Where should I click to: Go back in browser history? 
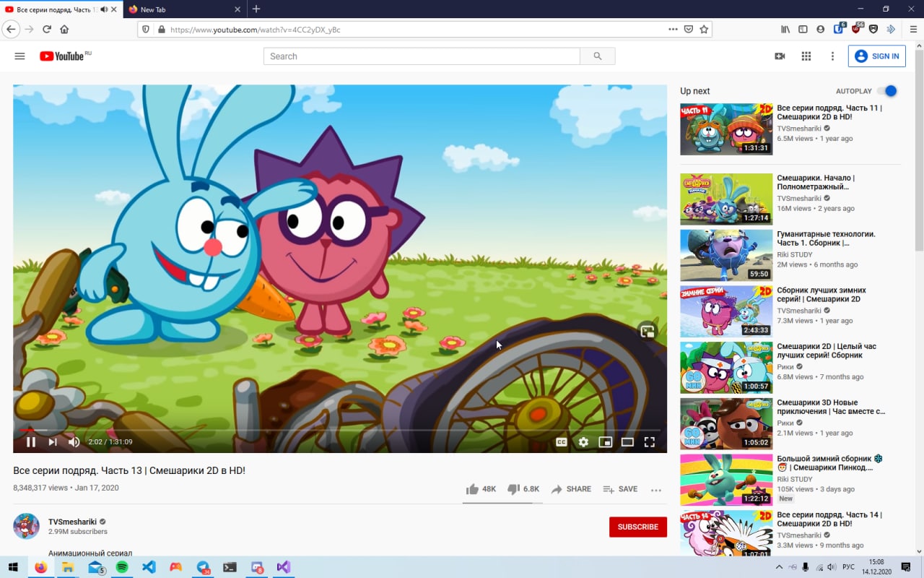pos(10,30)
